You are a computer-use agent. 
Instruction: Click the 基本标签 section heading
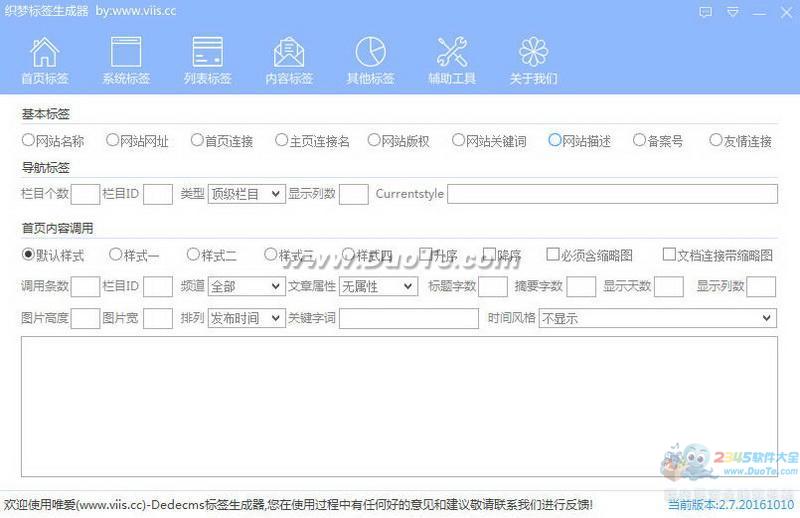45,114
